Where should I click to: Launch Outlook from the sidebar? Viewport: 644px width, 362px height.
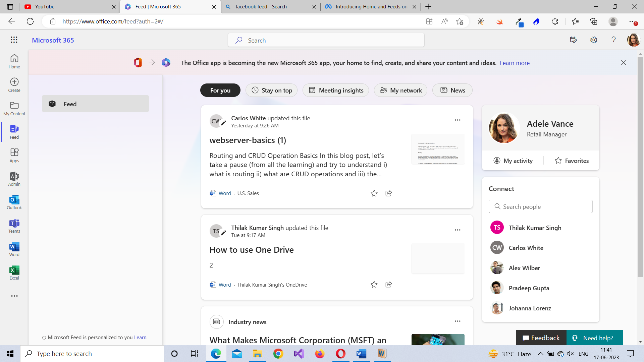(14, 202)
